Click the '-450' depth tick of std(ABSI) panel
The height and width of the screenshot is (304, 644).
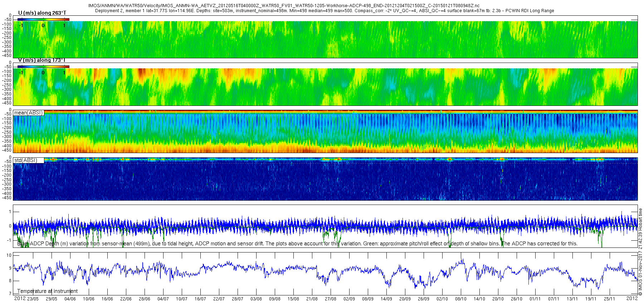click(7, 198)
